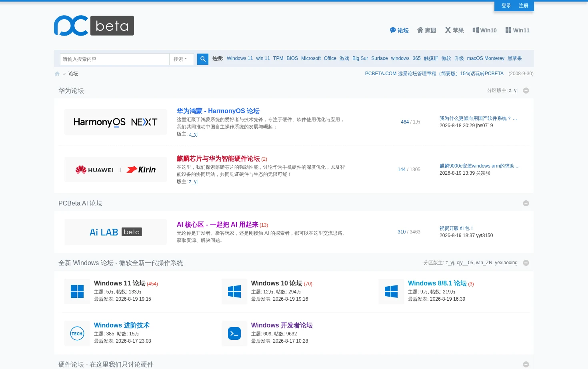Open the HarmonyOS NEXT forum banner

click(x=116, y=122)
